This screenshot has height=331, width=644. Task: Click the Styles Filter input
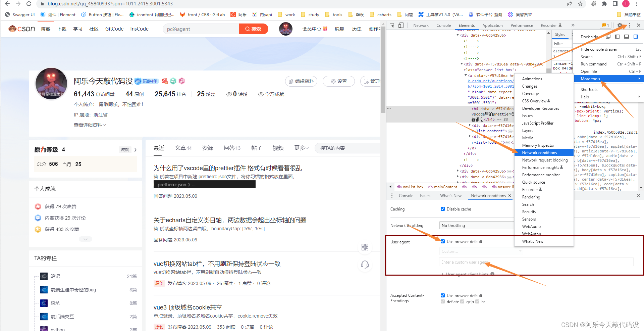pyautogui.click(x=562, y=43)
